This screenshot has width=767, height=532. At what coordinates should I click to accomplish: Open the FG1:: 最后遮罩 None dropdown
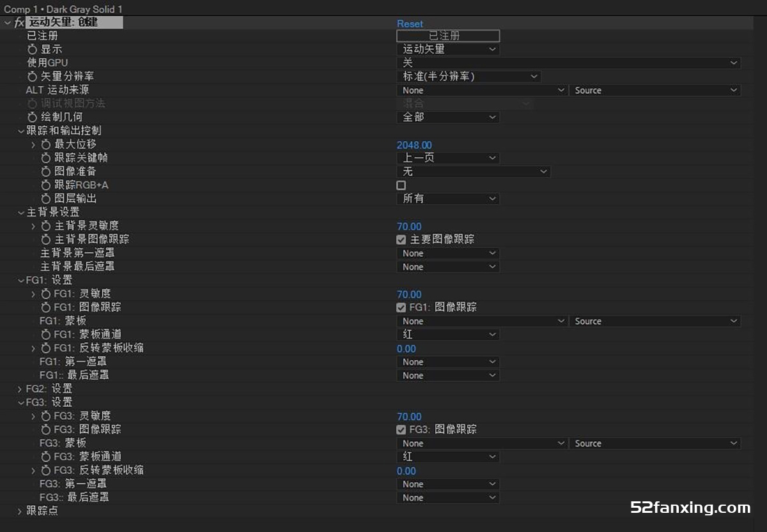pyautogui.click(x=448, y=375)
